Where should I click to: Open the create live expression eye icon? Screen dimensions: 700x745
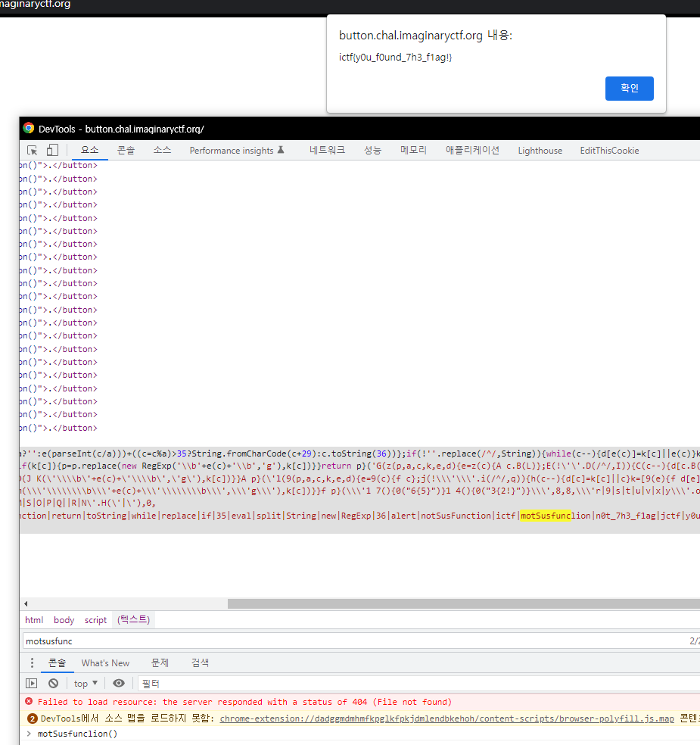tap(118, 683)
